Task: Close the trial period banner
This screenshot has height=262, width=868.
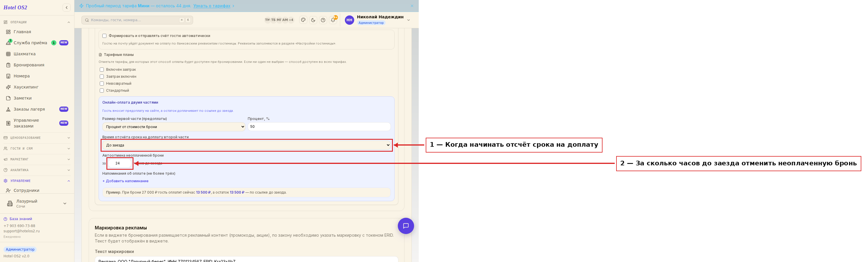Action: 412,6
